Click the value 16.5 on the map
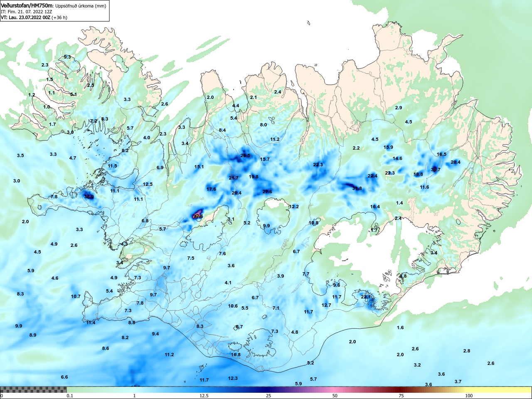 [x=441, y=154]
